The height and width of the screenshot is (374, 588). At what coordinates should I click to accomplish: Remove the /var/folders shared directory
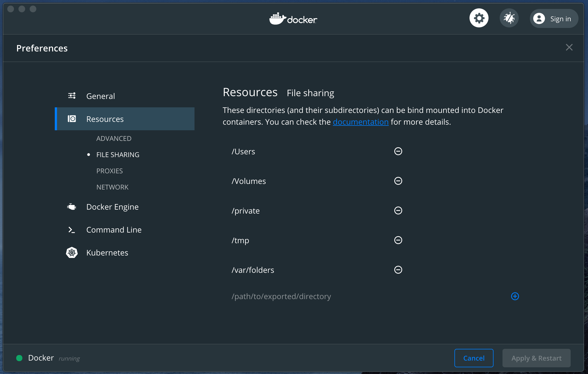[398, 270]
